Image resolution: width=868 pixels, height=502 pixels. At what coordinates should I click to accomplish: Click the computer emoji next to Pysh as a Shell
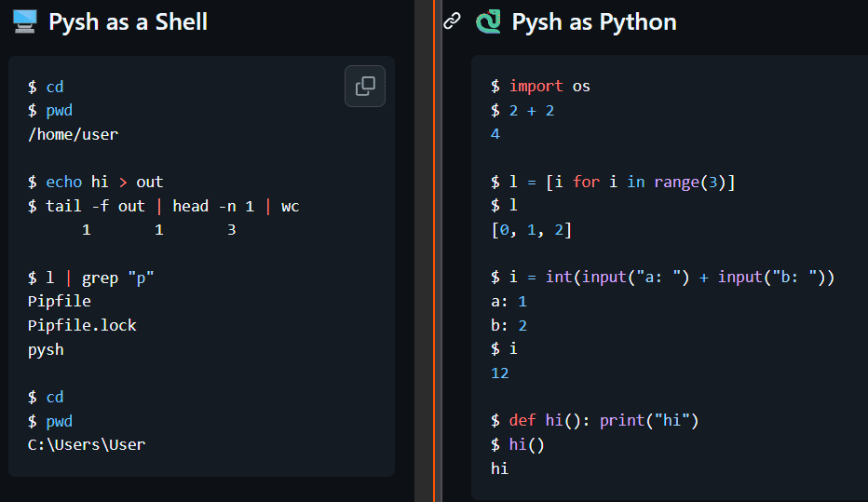click(x=24, y=21)
